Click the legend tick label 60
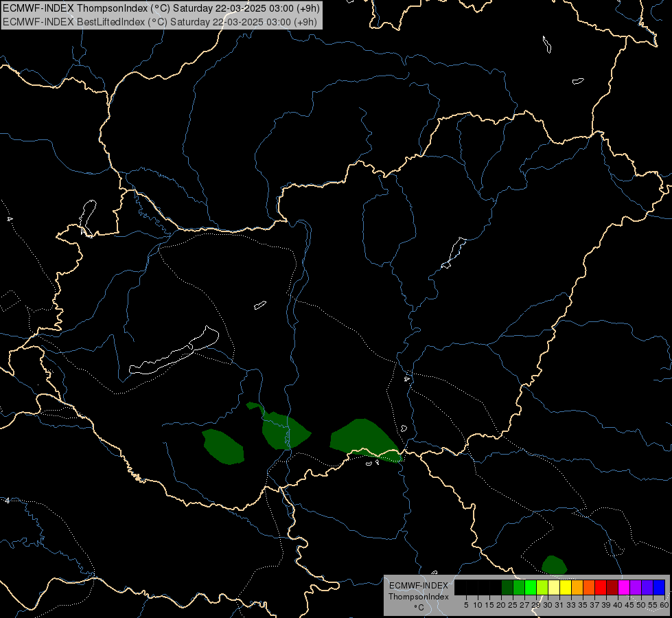This screenshot has width=672, height=618. (x=664, y=605)
